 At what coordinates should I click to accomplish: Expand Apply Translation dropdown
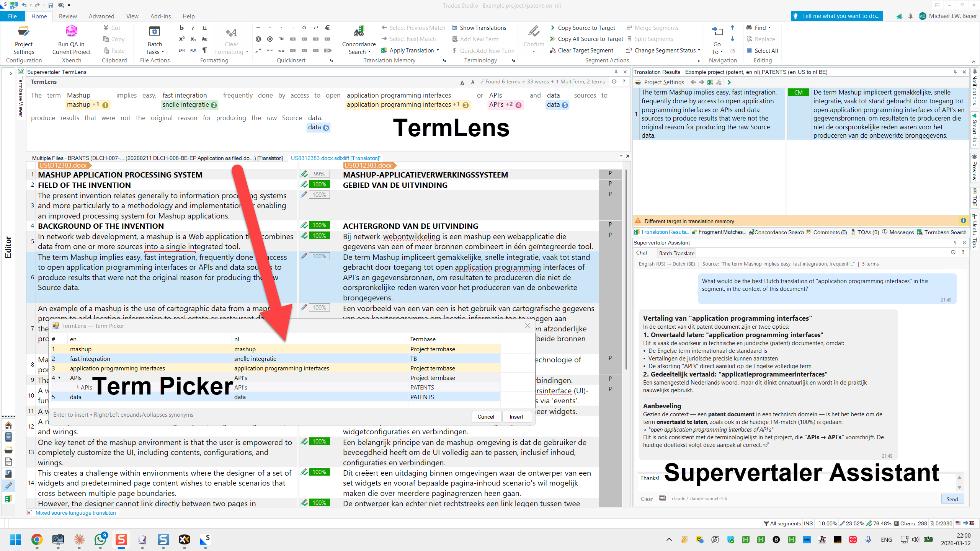click(438, 51)
